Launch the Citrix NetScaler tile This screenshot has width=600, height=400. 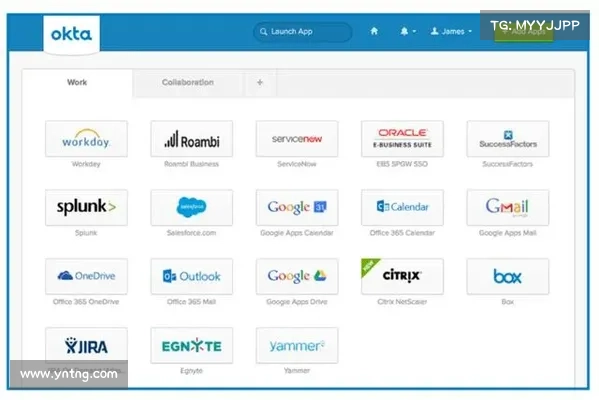click(x=402, y=276)
